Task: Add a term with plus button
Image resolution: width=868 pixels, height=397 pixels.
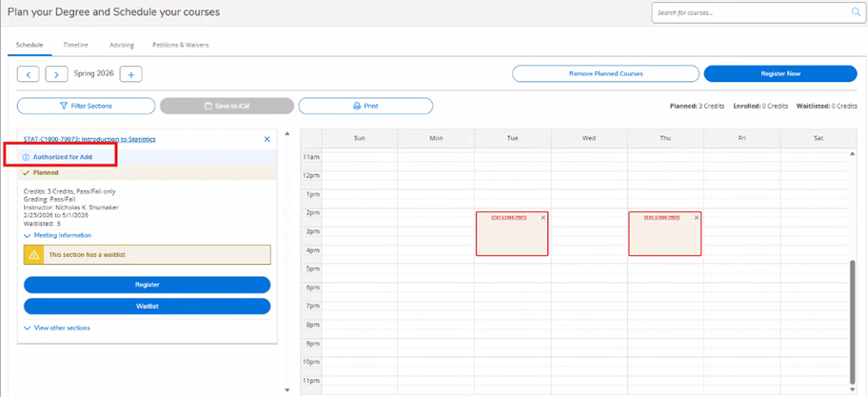Action: coord(130,74)
